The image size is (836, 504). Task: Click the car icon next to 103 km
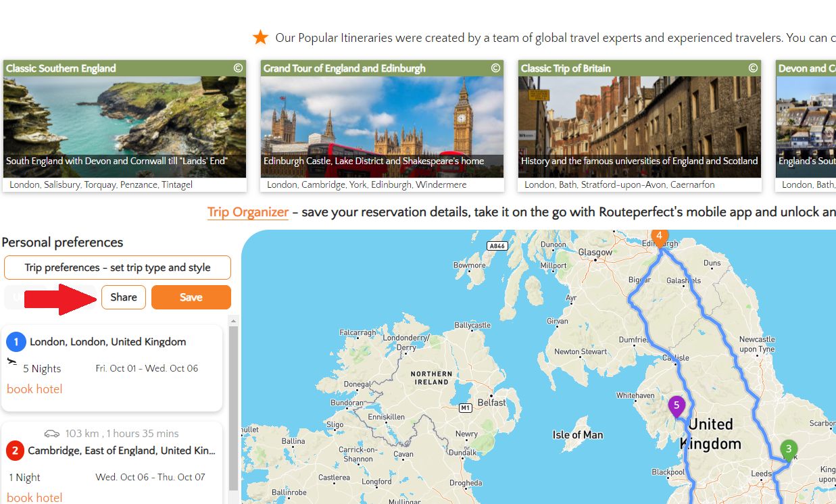(52, 434)
